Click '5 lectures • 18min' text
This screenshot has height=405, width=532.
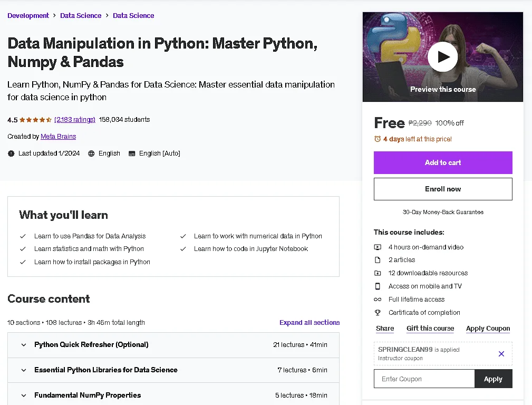[301, 395]
